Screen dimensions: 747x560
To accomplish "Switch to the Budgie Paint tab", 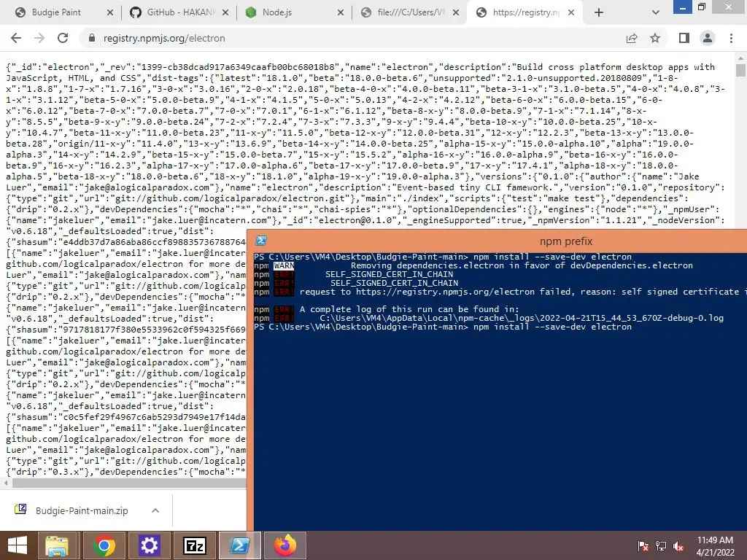I will [x=56, y=12].
